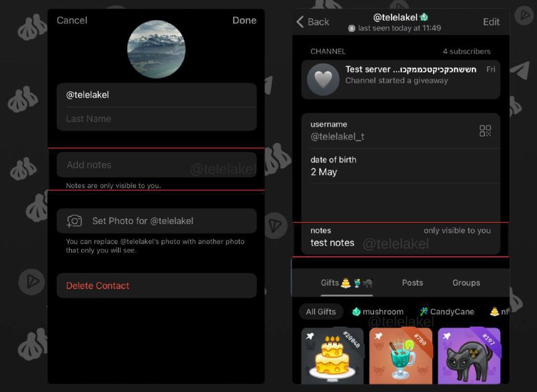537x392 pixels.
Task: Select the All Gifts filter chip
Action: point(321,312)
